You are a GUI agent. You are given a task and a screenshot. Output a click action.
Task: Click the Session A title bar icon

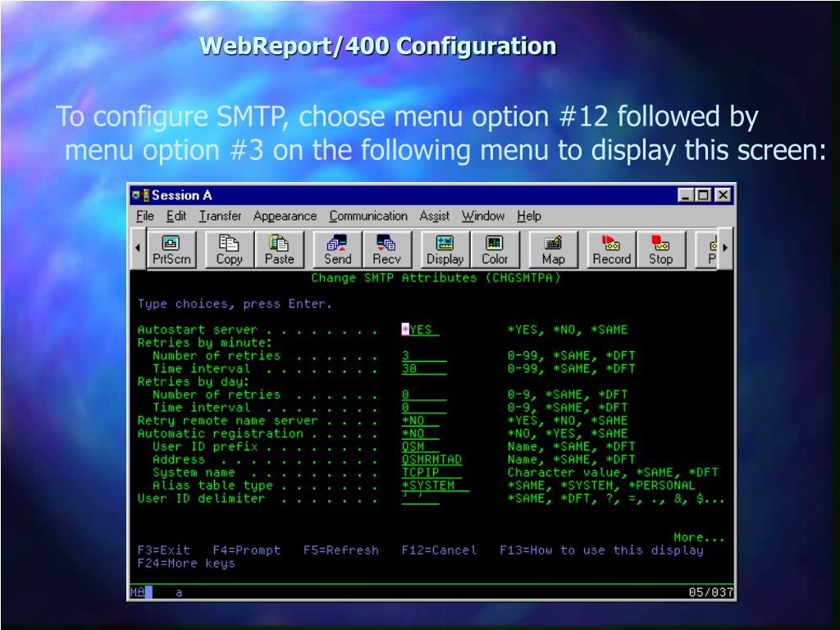tap(140, 195)
